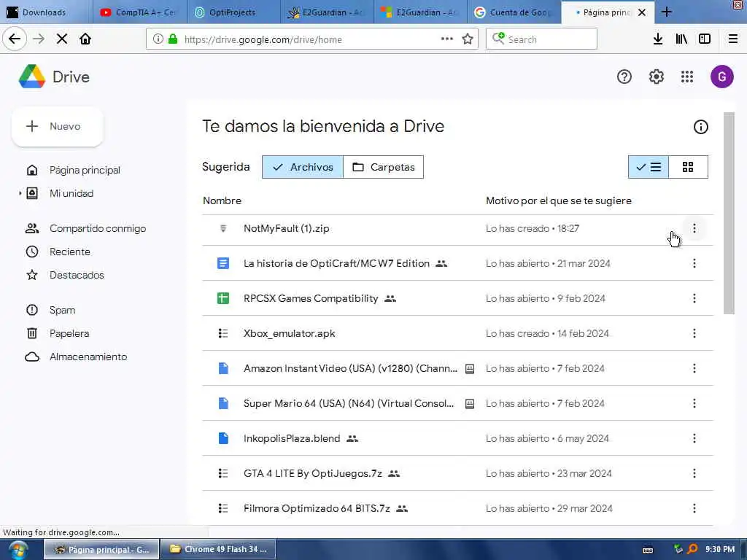Switch to the Cuenta de Google tab
Image resolution: width=747 pixels, height=560 pixels.
pos(514,12)
